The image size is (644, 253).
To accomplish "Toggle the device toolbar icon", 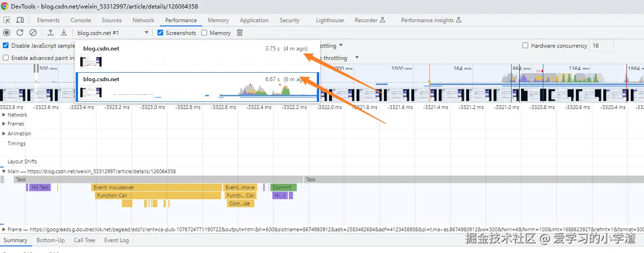I will [x=20, y=20].
